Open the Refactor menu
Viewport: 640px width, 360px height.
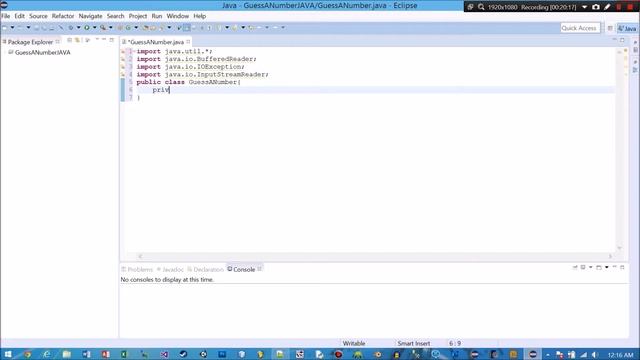pos(63,16)
